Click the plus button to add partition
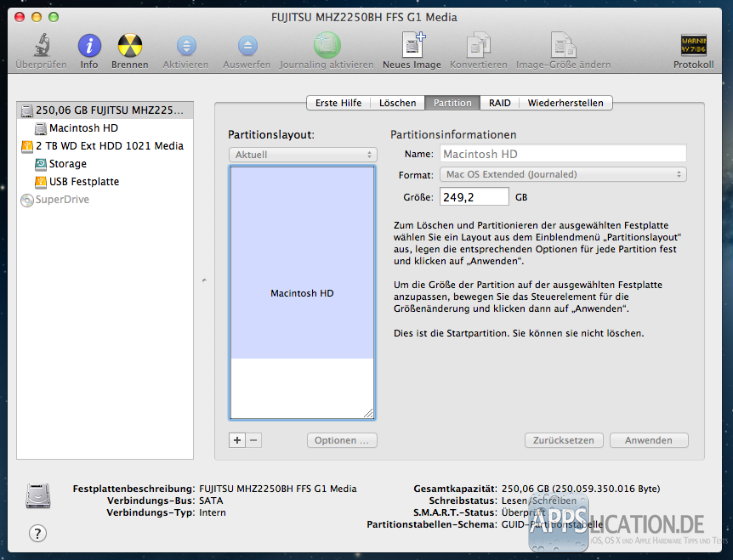 tap(237, 440)
